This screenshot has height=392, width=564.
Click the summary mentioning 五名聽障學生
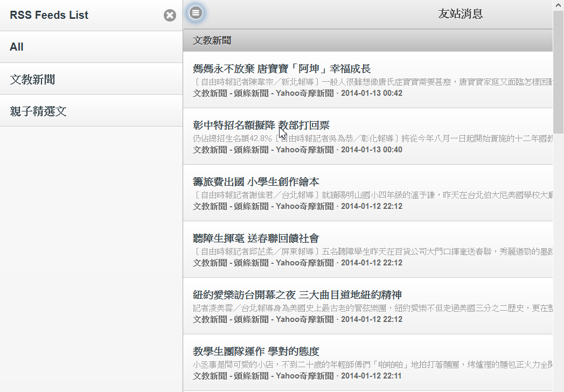372,251
